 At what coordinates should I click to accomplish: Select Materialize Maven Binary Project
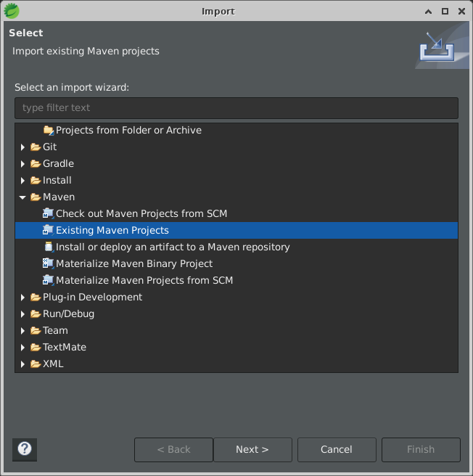[134, 264]
